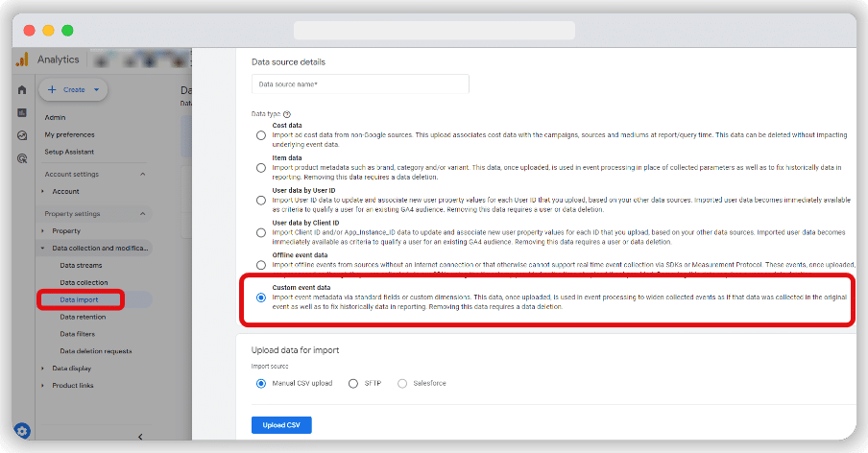Open My preferences in sidebar
The width and height of the screenshot is (868, 453).
pos(69,135)
